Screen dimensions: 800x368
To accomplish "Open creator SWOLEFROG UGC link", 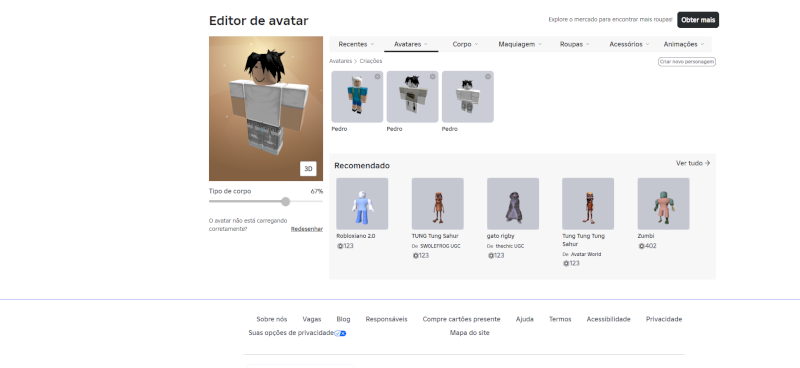I will [440, 246].
